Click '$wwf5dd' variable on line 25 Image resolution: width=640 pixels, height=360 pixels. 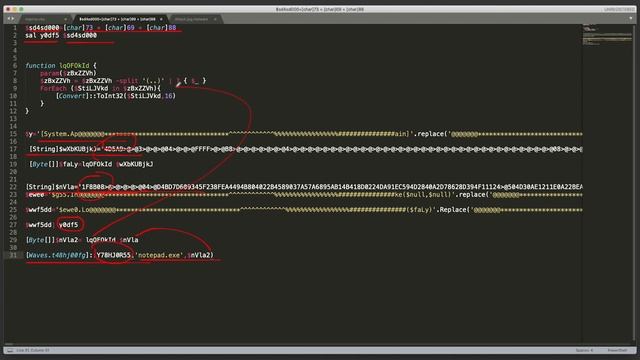(38, 210)
